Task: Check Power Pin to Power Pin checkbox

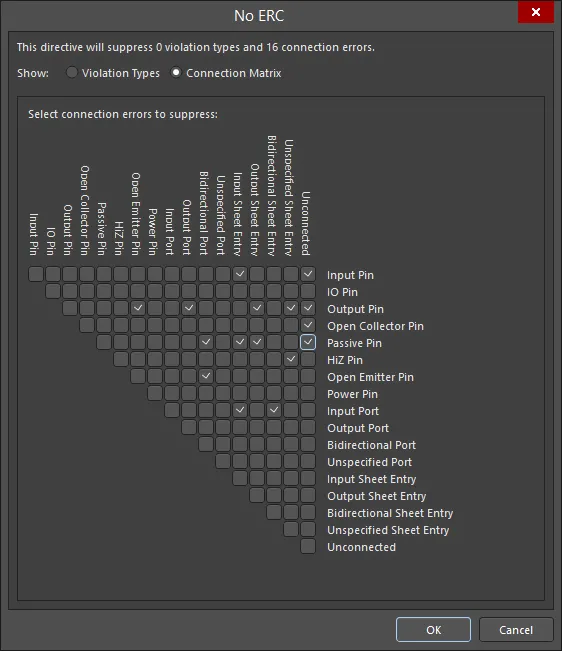Action: 155,393
